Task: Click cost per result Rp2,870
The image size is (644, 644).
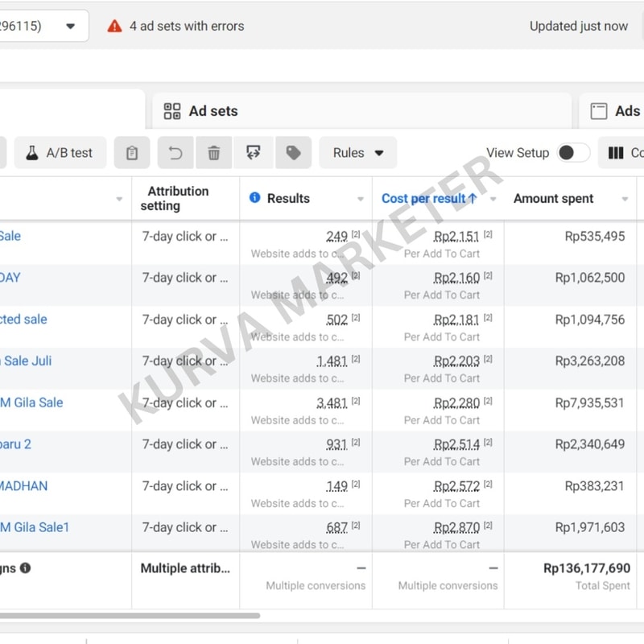Action: pos(456,527)
